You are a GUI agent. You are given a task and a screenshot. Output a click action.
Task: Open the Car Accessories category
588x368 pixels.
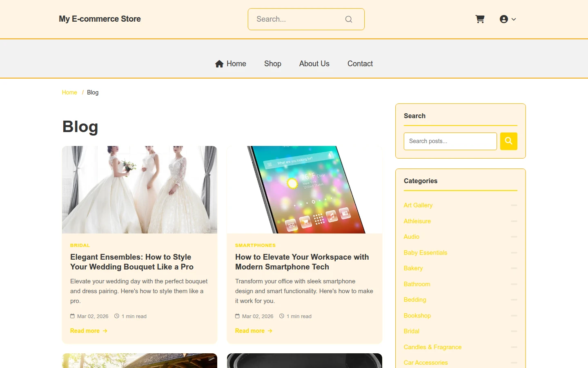[x=426, y=363]
